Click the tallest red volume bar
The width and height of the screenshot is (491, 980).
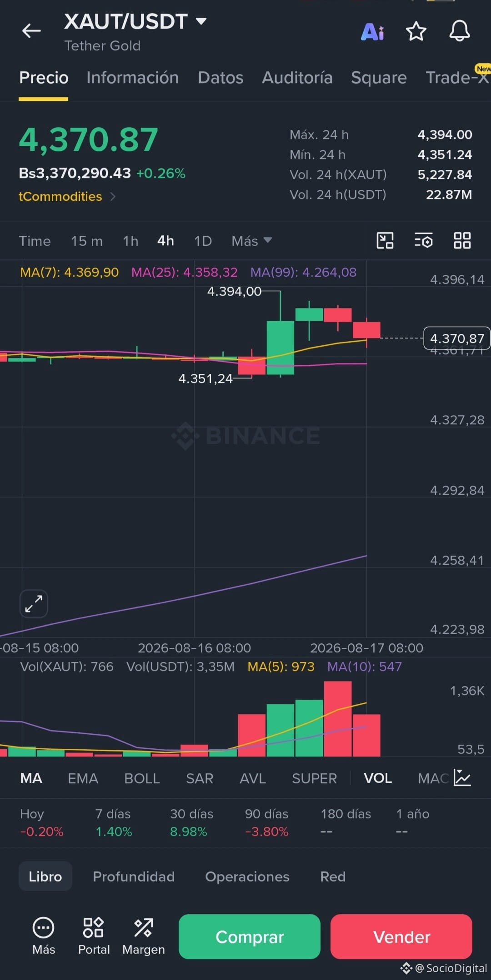click(x=338, y=719)
